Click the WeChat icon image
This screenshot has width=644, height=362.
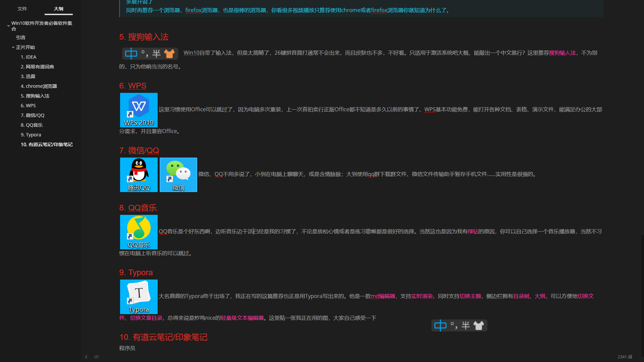tap(178, 175)
